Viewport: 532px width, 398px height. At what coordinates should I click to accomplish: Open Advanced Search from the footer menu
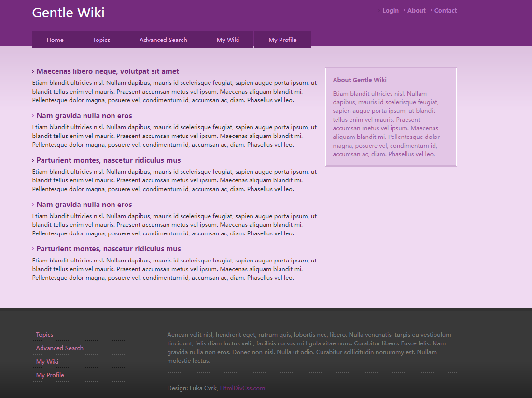[59, 348]
